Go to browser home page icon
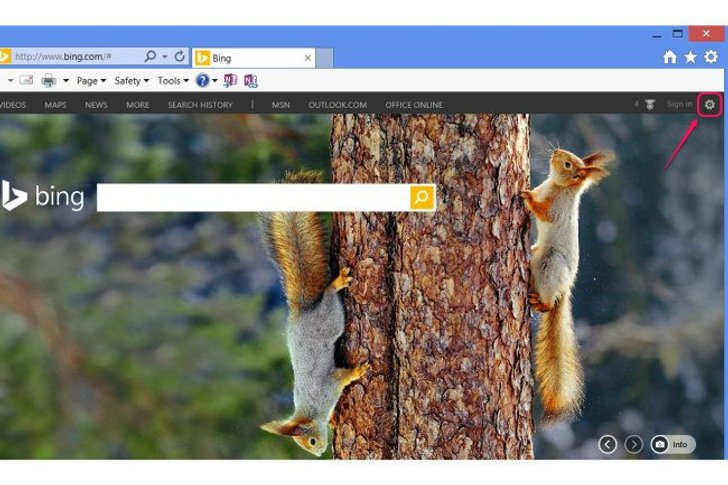The height and width of the screenshot is (485, 728). (670, 57)
